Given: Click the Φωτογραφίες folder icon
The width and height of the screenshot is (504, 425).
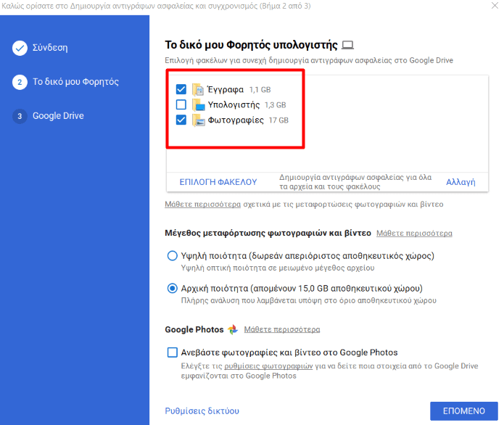Looking at the screenshot, I should tap(198, 120).
